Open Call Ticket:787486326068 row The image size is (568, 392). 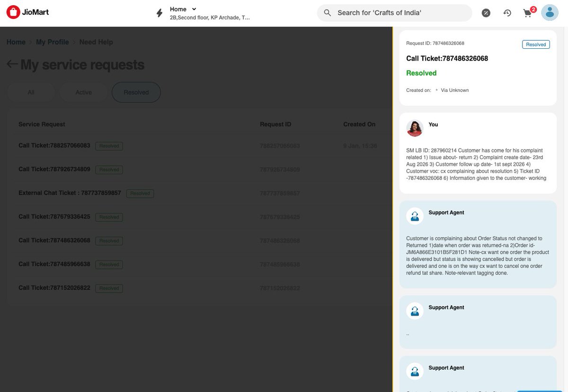[x=199, y=241]
